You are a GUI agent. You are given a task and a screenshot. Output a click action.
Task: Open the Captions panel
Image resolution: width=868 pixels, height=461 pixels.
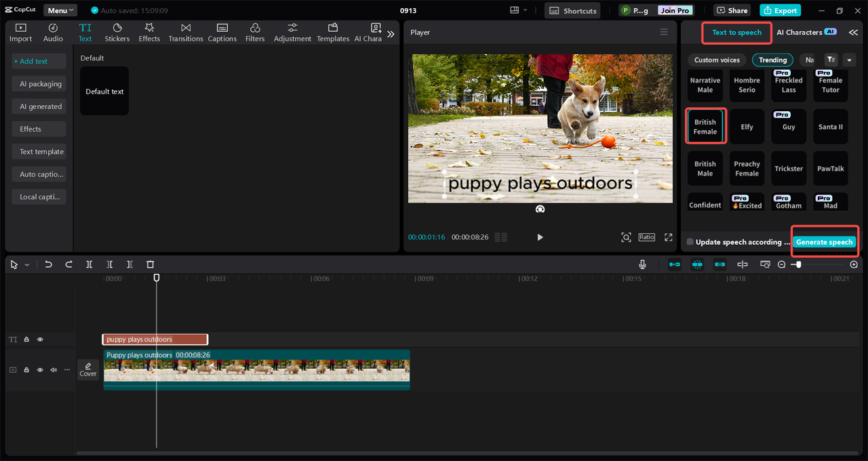point(222,33)
